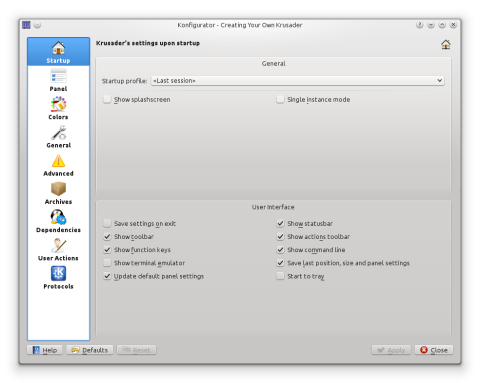Click the Help button
Viewport: 480px width, 383px height.
pyautogui.click(x=45, y=350)
